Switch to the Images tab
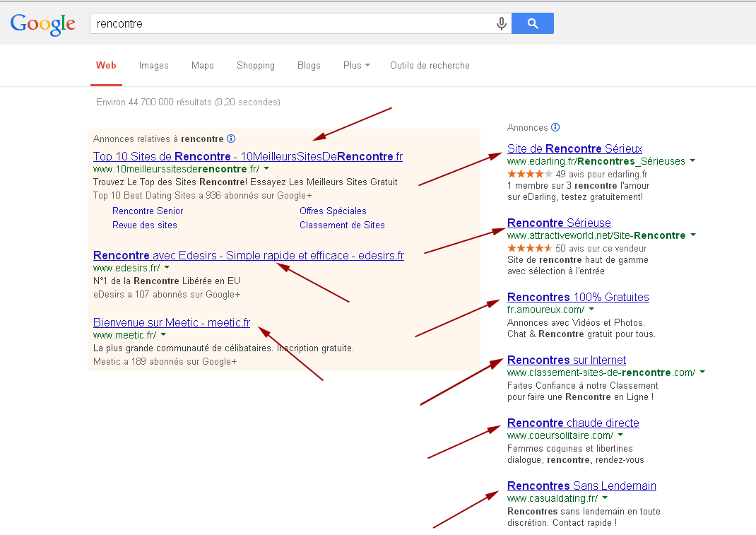The height and width of the screenshot is (535, 756). pyautogui.click(x=154, y=65)
